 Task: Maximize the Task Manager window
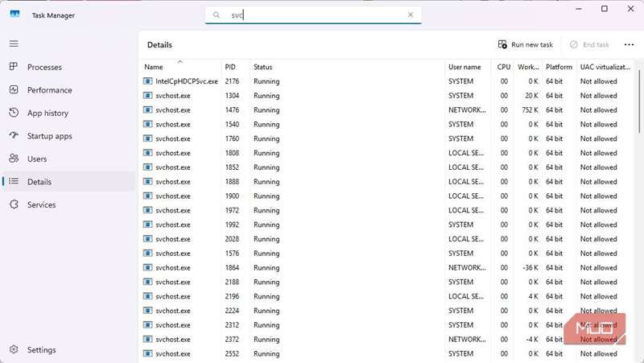[x=605, y=9]
